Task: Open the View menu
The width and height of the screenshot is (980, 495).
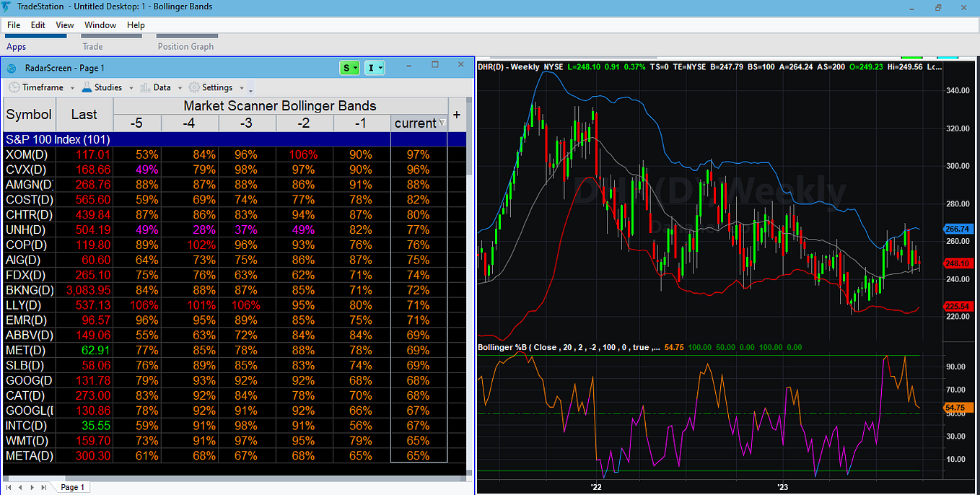Action: pyautogui.click(x=64, y=25)
